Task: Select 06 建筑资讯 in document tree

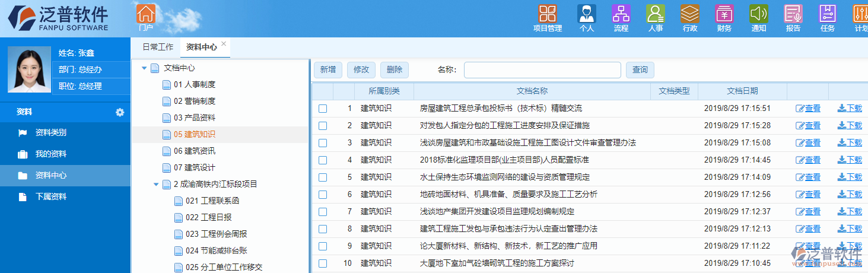Action: (x=194, y=151)
